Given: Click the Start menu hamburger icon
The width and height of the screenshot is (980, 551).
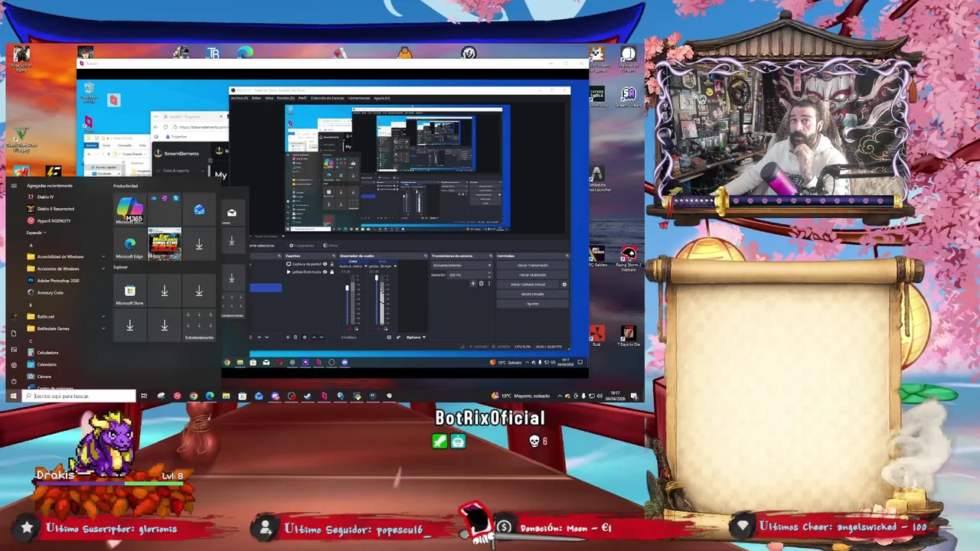Looking at the screenshot, I should click(13, 185).
